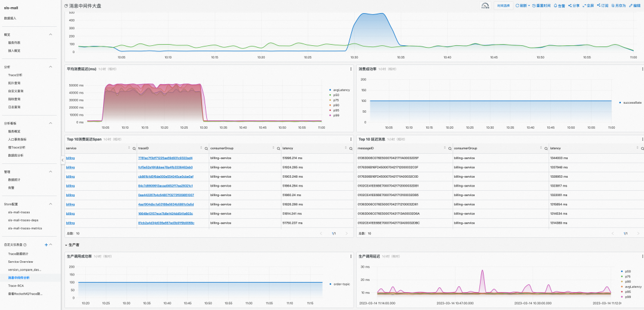This screenshot has height=310, width=644.
Task: Click the 编辑 pencil edit icon
Action: [x=630, y=6]
